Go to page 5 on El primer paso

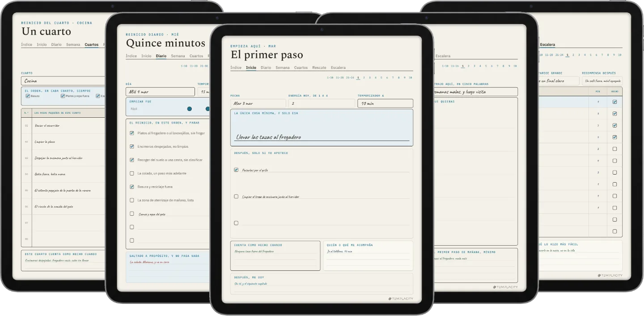tap(381, 77)
